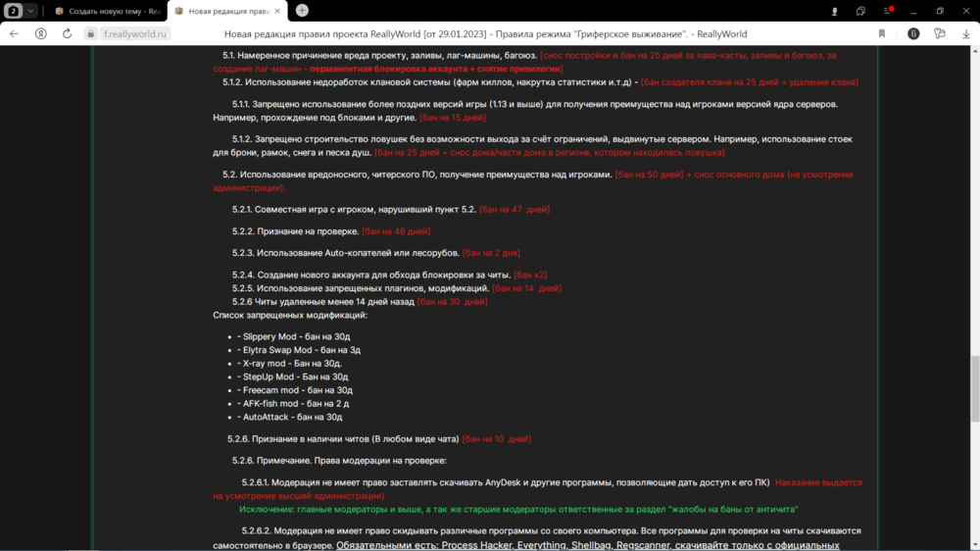The image size is (980, 551).
Task: Reload the page
Action: (67, 33)
